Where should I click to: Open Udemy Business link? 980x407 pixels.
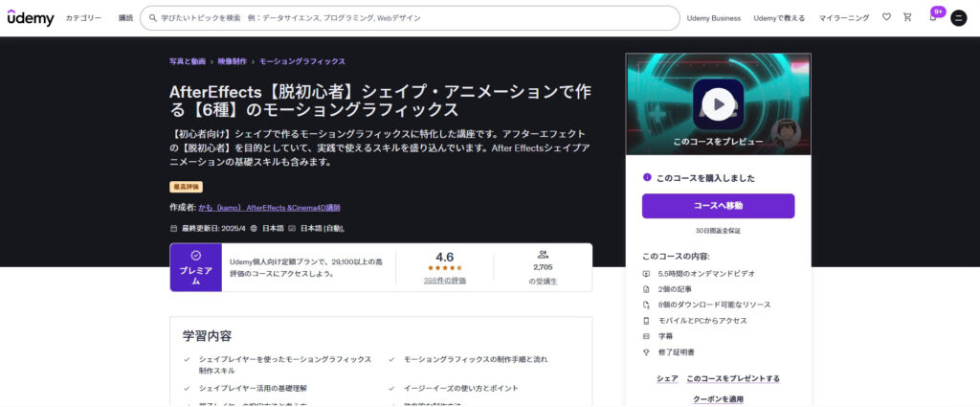[713, 18]
